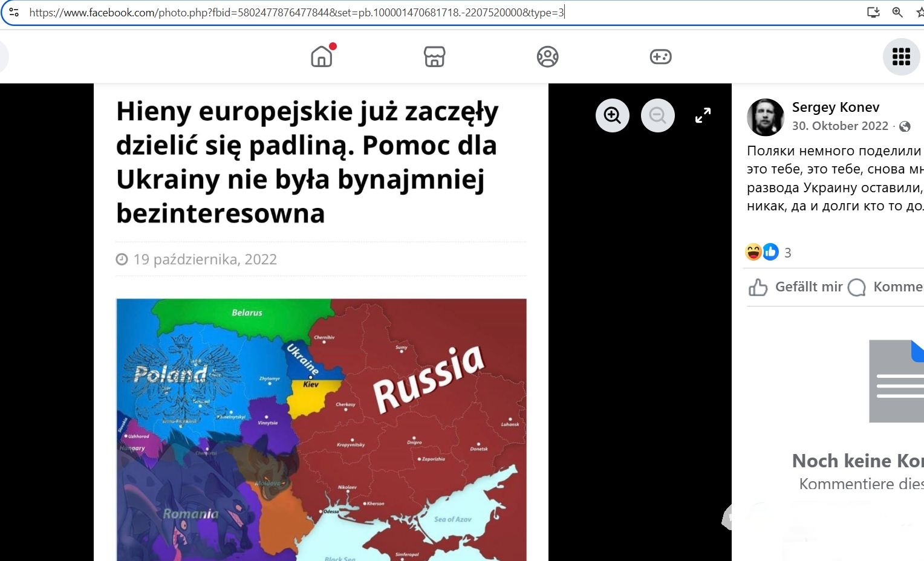Click the install app icon in address bar
The image size is (924, 561).
tap(873, 12)
